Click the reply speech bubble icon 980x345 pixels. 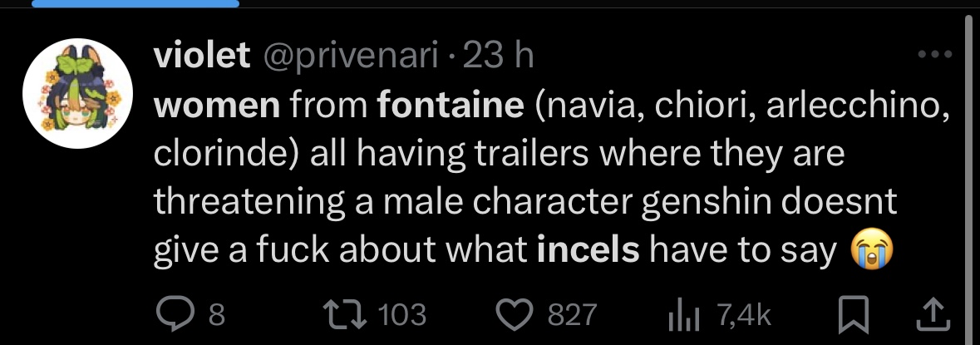[176, 313]
